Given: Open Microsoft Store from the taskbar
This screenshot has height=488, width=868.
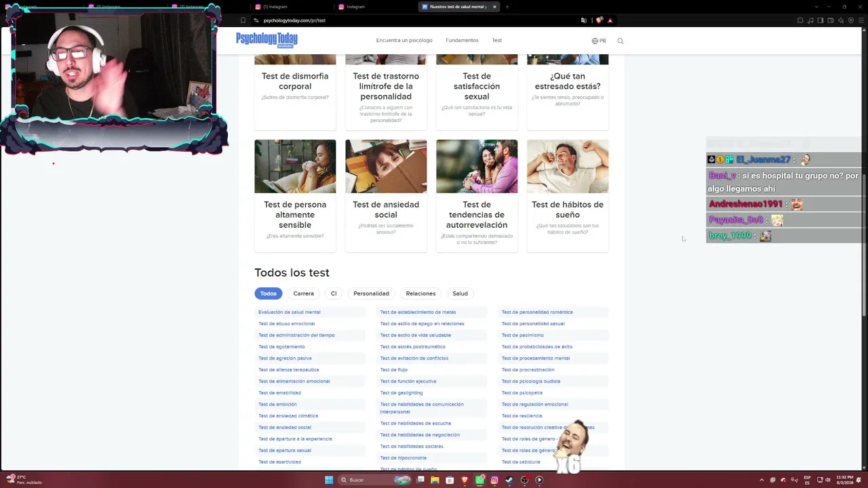Looking at the screenshot, I should 450,480.
